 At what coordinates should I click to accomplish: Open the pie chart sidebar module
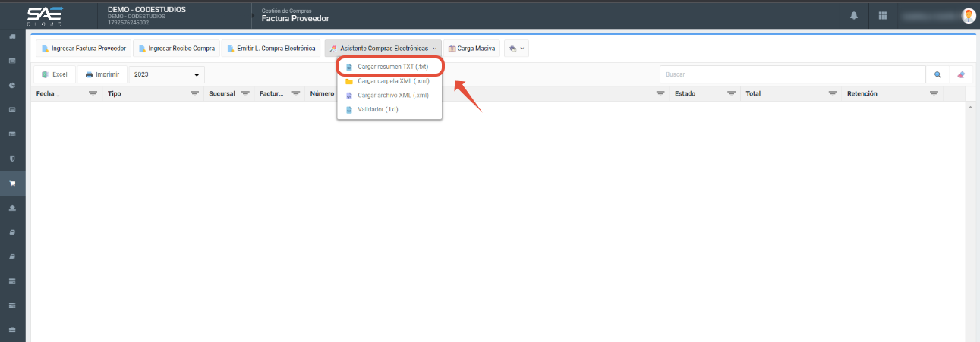(x=12, y=85)
